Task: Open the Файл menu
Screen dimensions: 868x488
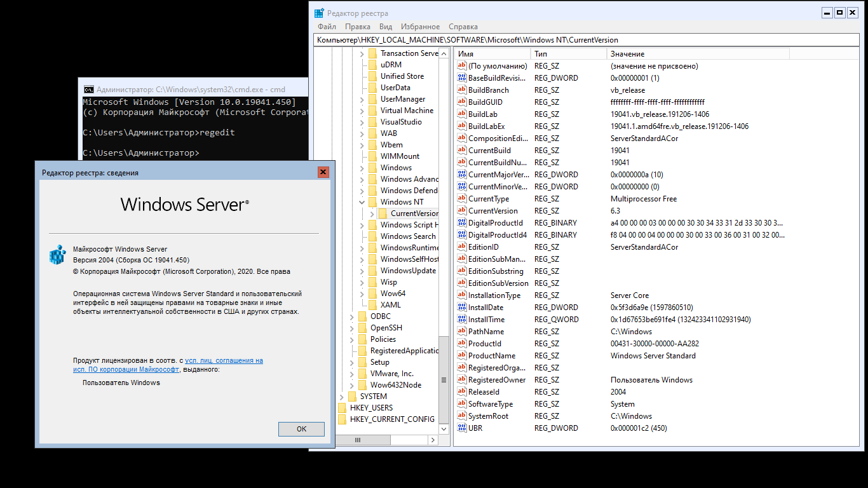Action: pyautogui.click(x=327, y=27)
